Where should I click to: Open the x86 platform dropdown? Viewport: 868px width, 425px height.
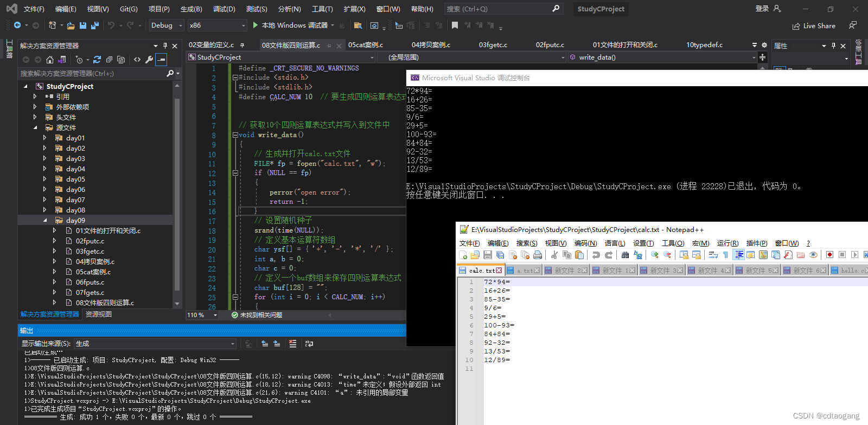coord(217,25)
